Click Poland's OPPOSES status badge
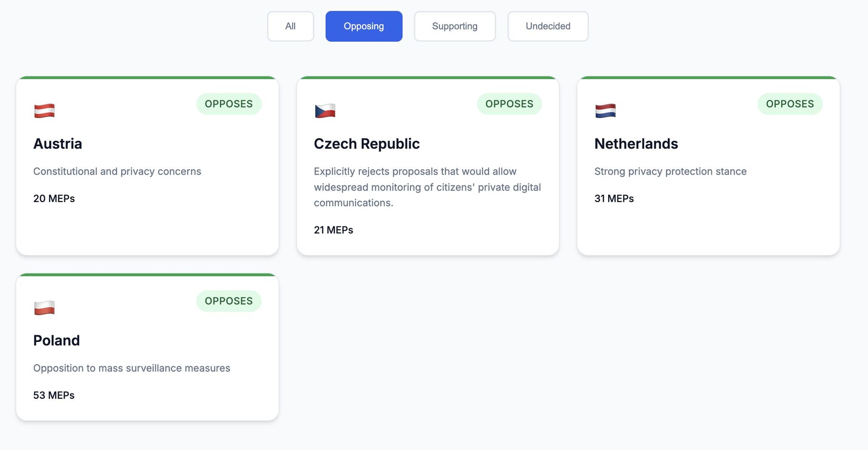Image resolution: width=868 pixels, height=450 pixels. [229, 301]
